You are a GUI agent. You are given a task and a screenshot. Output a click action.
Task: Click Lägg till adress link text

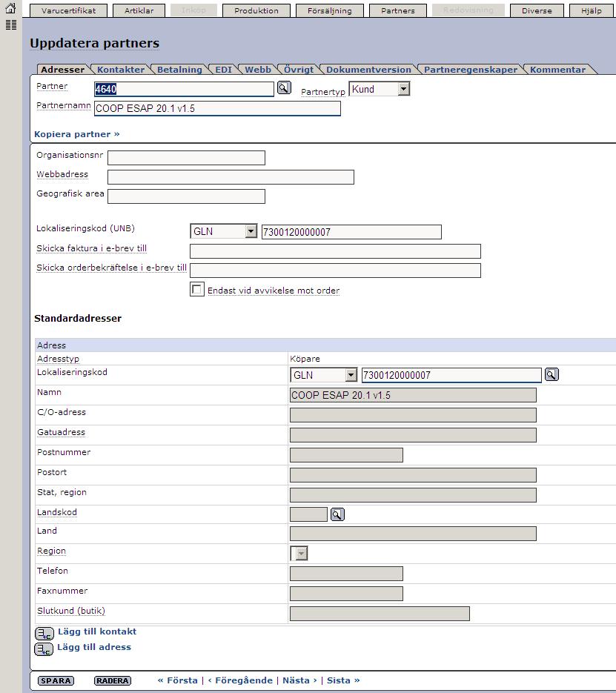[x=94, y=646]
